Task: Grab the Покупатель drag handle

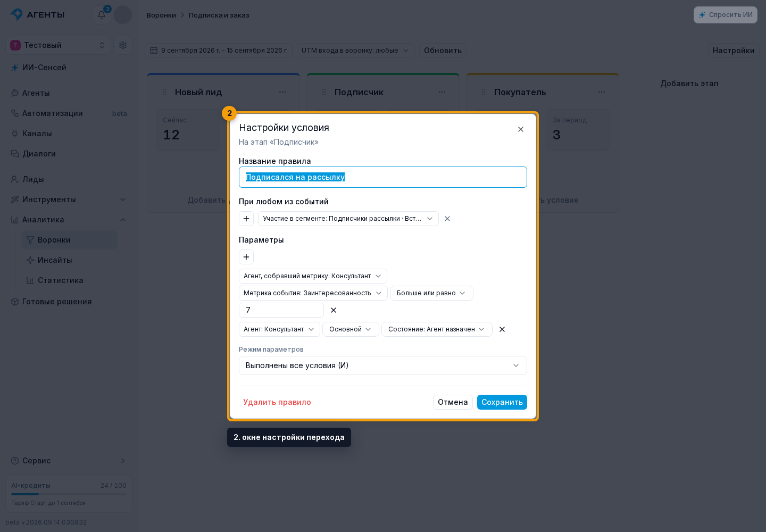Action: click(x=484, y=92)
